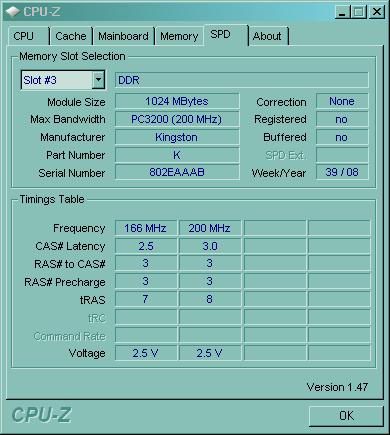This screenshot has width=390, height=435.
Task: Click the Kingston manufacturer value
Action: click(x=177, y=137)
